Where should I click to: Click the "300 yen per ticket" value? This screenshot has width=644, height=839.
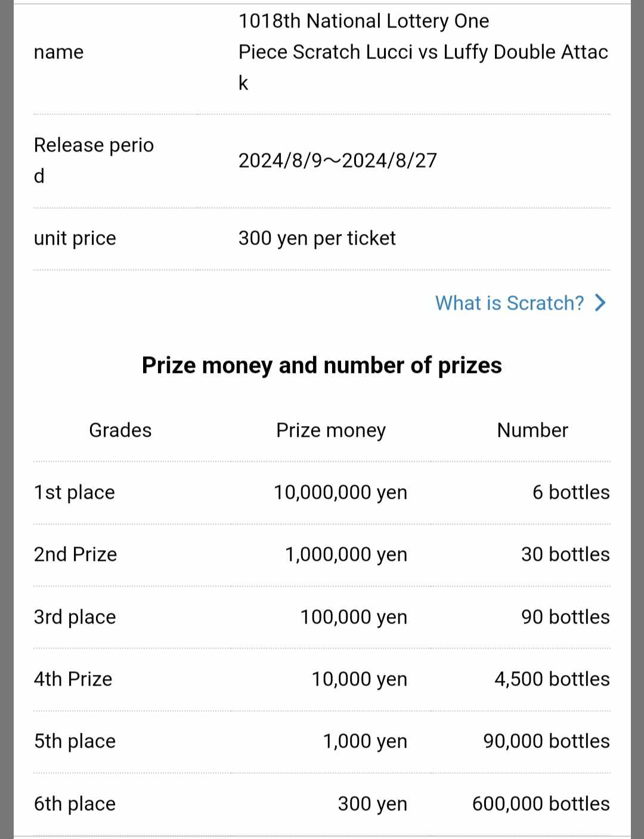point(317,238)
